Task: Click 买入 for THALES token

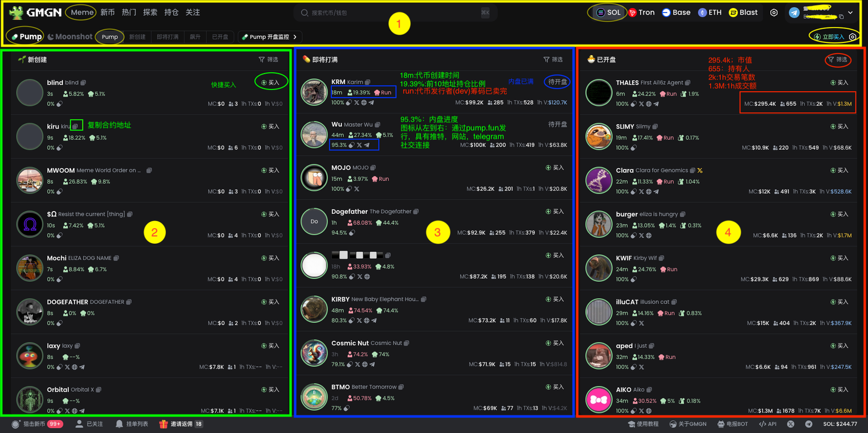Action: click(839, 82)
